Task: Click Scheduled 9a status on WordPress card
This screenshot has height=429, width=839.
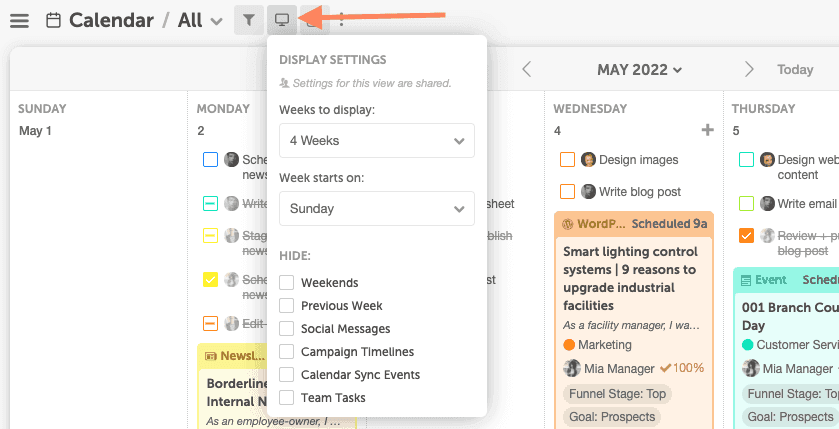Action: [x=669, y=224]
